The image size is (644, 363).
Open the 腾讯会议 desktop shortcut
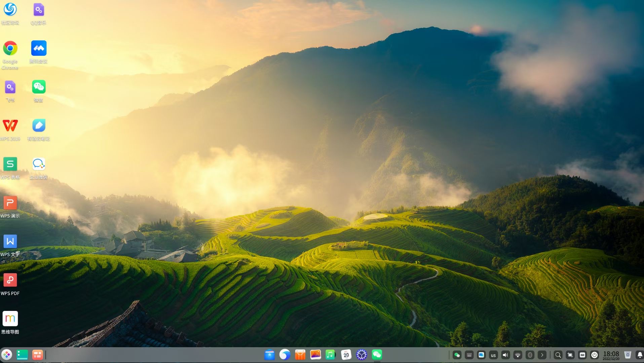(39, 49)
